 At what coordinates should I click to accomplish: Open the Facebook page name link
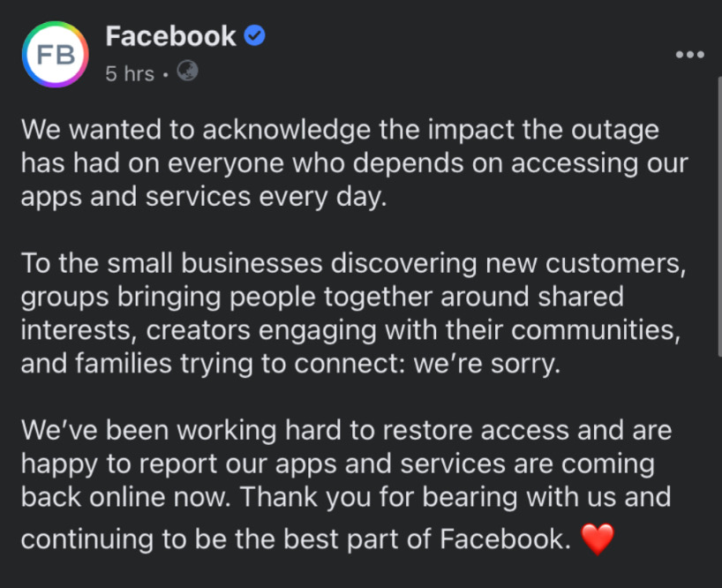tap(171, 36)
